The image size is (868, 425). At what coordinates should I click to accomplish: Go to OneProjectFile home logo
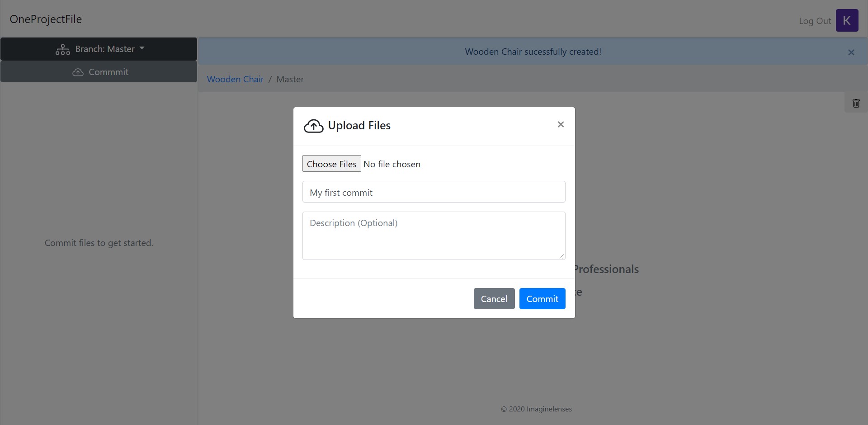point(46,19)
